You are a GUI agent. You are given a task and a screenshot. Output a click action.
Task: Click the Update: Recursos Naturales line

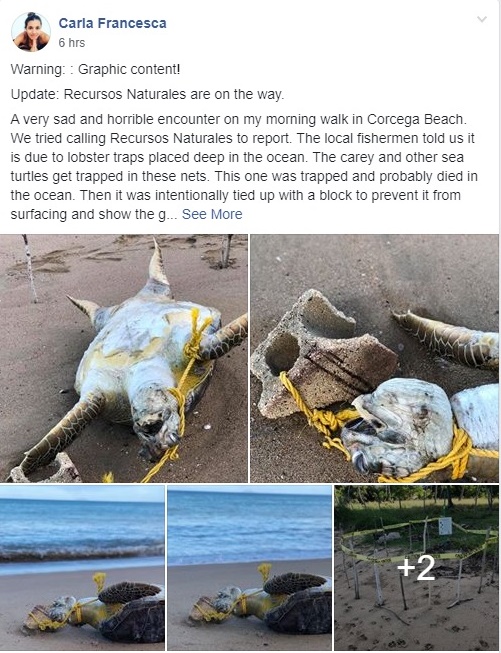[x=147, y=94]
